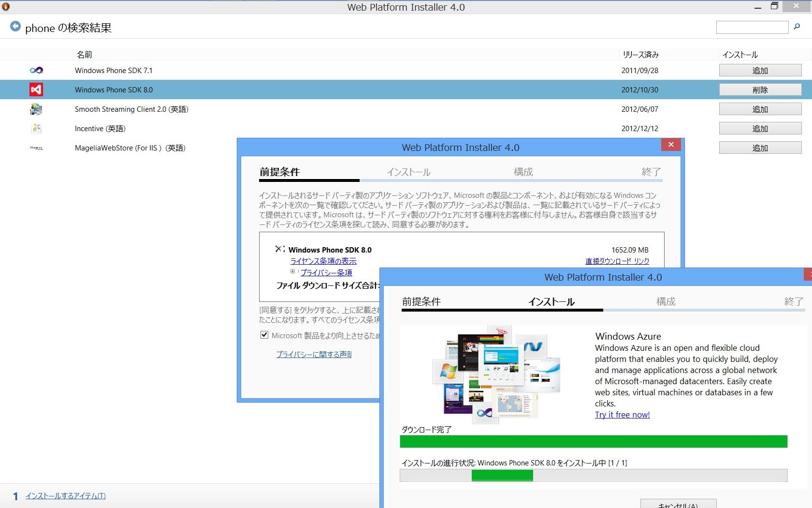812x508 pixels.
Task: Open the プライバシー条項 link
Action: click(x=326, y=273)
